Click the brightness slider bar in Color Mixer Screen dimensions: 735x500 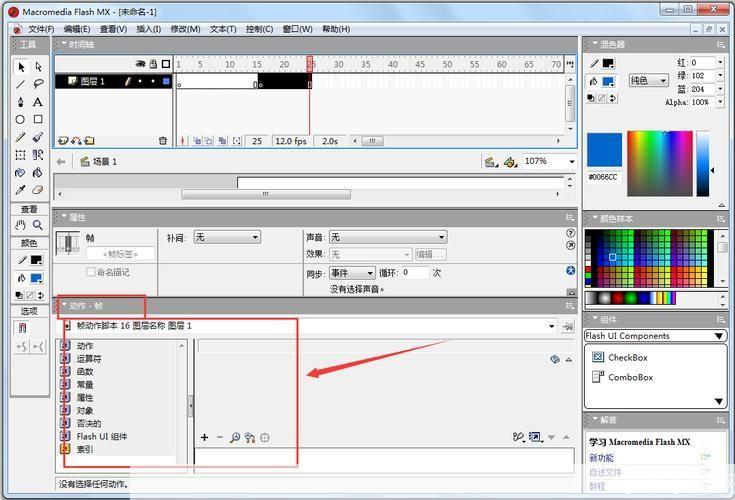coord(703,164)
